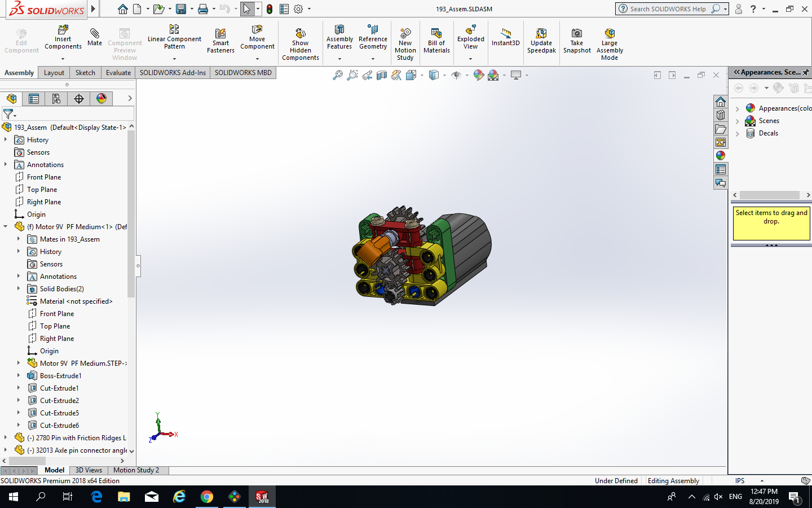Open Edit Appearance color icon in view toolbar
The height and width of the screenshot is (508, 812).
tap(478, 75)
